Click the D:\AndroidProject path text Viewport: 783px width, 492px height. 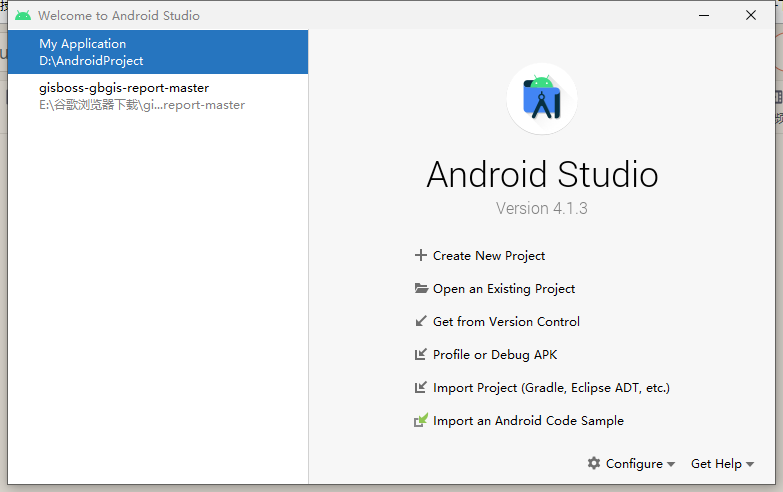[91, 61]
